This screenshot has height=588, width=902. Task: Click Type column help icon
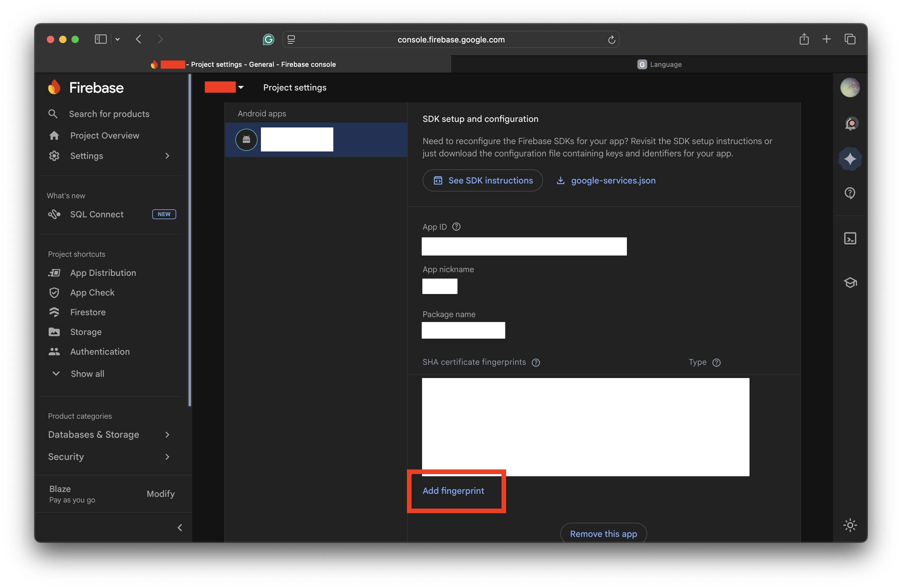pos(716,362)
